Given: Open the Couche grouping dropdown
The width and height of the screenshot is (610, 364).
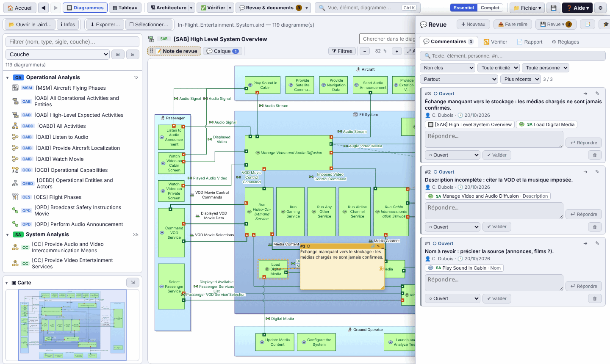Looking at the screenshot, I should click(58, 54).
